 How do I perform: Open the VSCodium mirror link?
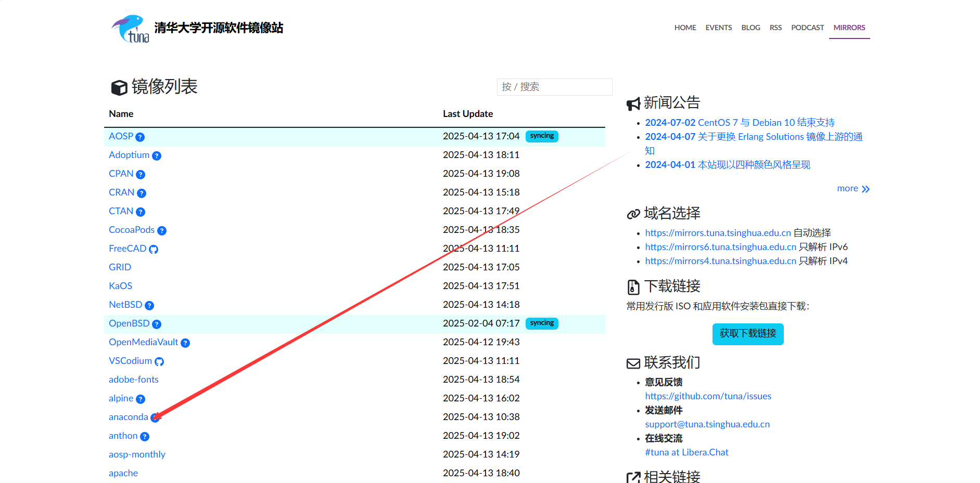coord(131,361)
